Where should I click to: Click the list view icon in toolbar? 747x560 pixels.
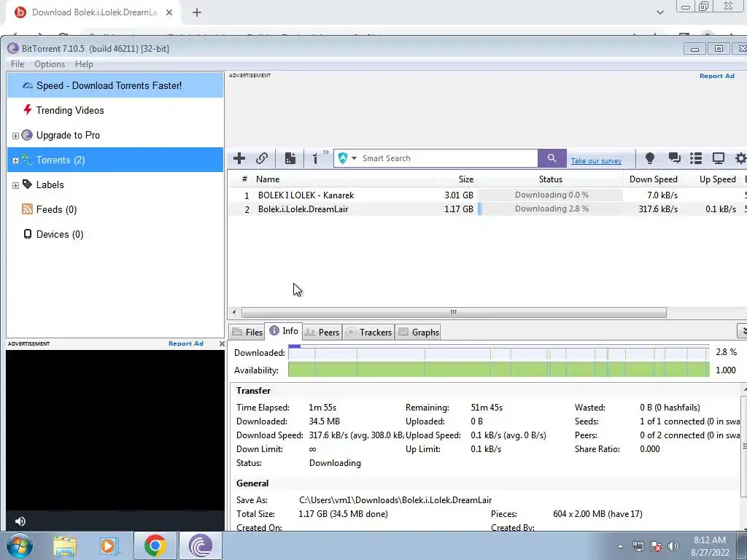pos(696,158)
